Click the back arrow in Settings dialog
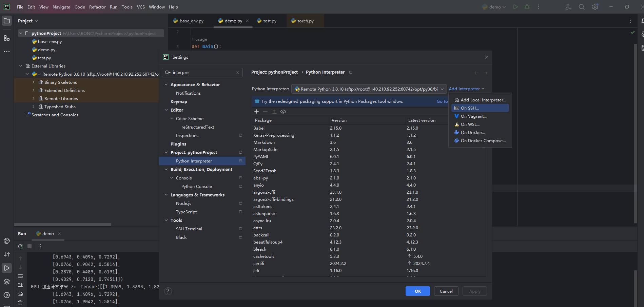 click(476, 73)
